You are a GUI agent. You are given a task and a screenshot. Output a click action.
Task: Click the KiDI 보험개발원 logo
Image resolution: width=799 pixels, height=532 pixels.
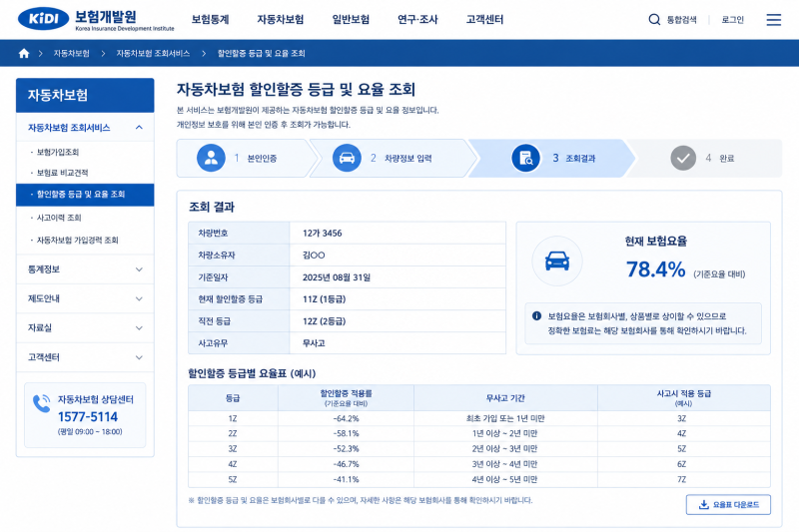coord(96,19)
